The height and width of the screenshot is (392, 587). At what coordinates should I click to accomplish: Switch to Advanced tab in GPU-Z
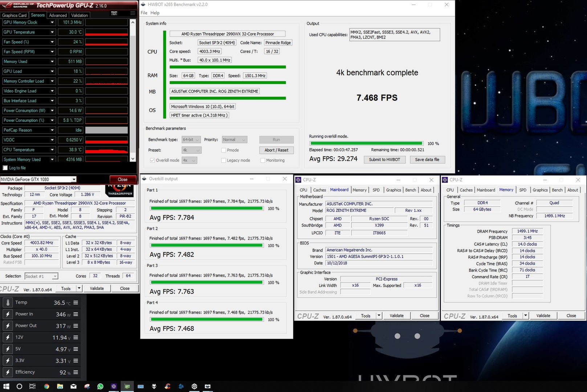(58, 15)
